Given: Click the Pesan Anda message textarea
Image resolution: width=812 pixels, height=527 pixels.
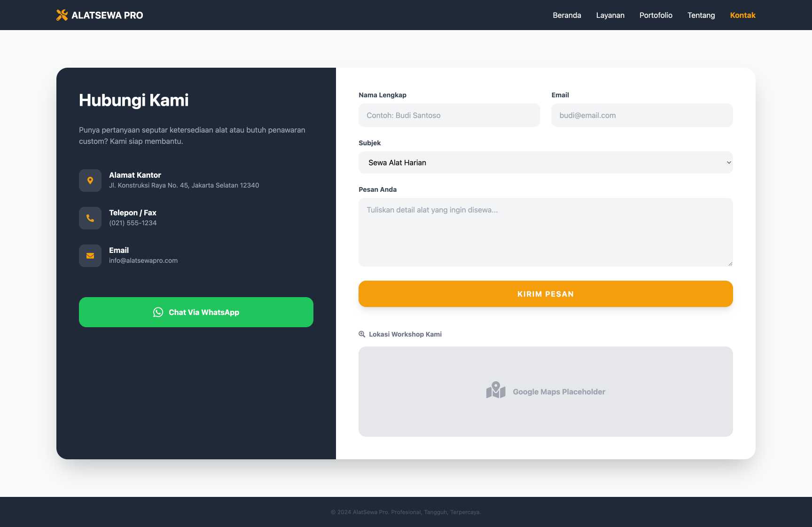Looking at the screenshot, I should point(545,232).
